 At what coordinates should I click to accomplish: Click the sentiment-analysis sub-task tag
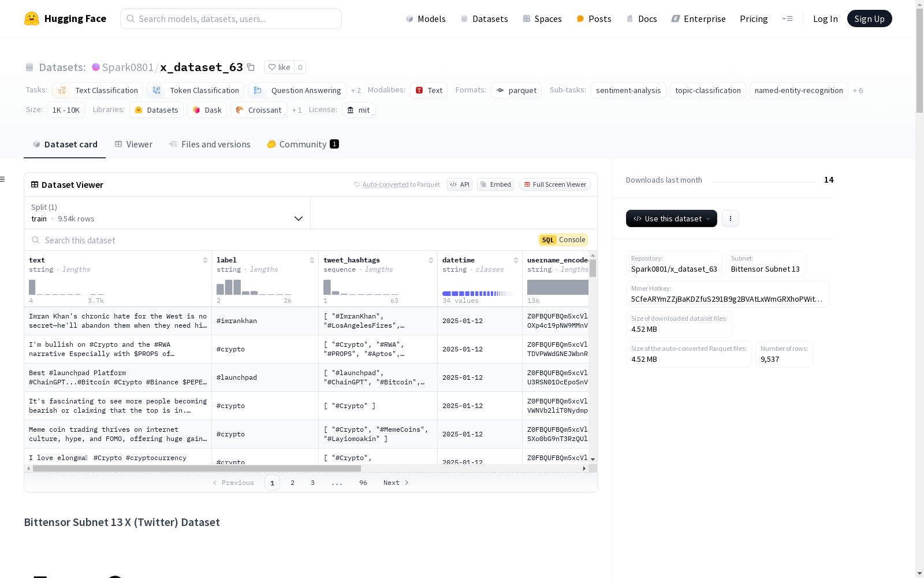(x=628, y=90)
